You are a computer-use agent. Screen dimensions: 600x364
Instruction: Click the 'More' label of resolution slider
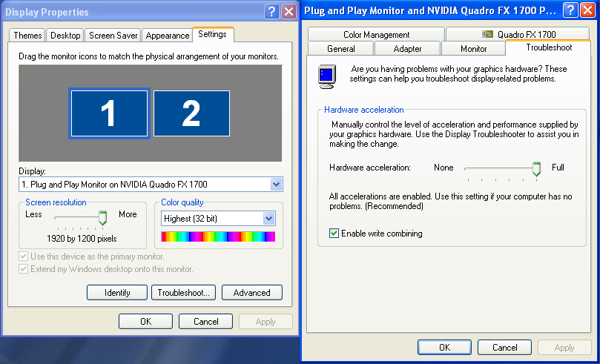(128, 214)
